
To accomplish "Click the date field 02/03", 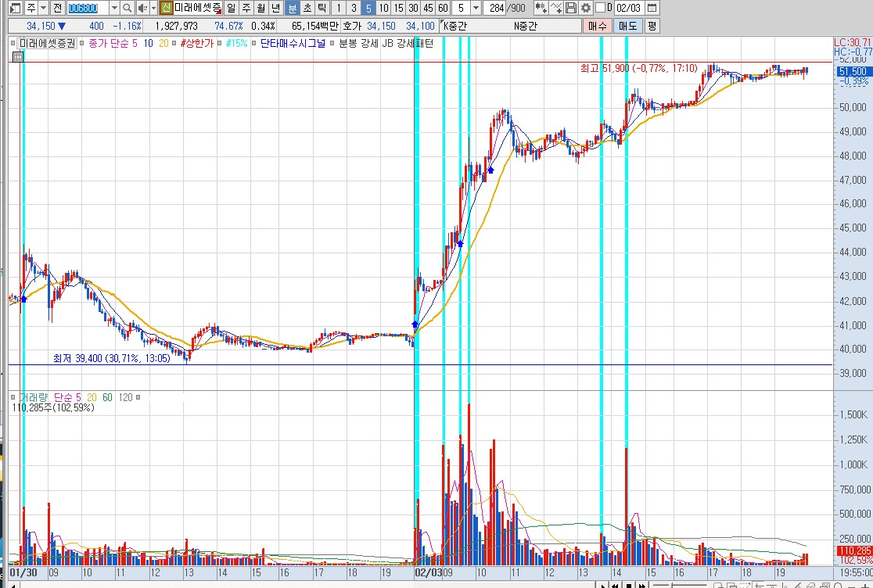I will tap(629, 8).
